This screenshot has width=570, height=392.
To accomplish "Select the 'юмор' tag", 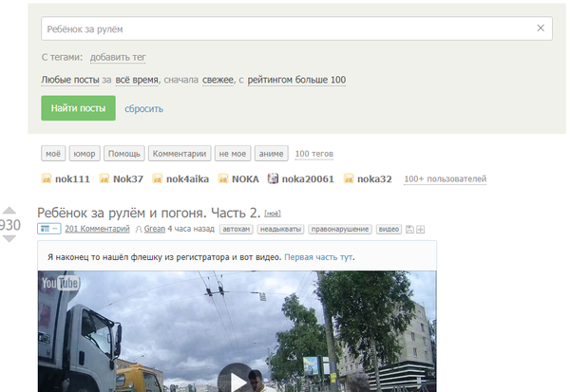I will [84, 154].
